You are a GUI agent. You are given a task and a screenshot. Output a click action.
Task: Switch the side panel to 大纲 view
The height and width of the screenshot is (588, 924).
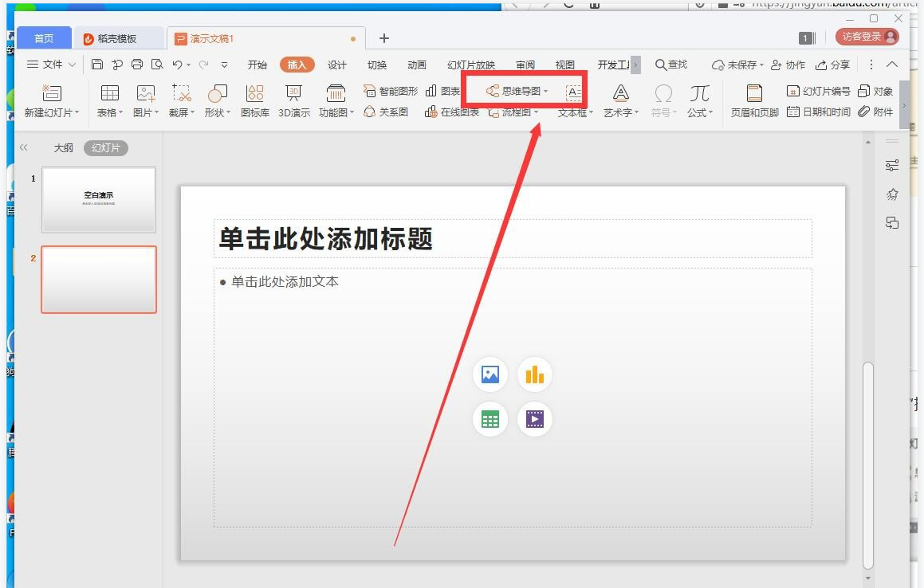[x=63, y=148]
